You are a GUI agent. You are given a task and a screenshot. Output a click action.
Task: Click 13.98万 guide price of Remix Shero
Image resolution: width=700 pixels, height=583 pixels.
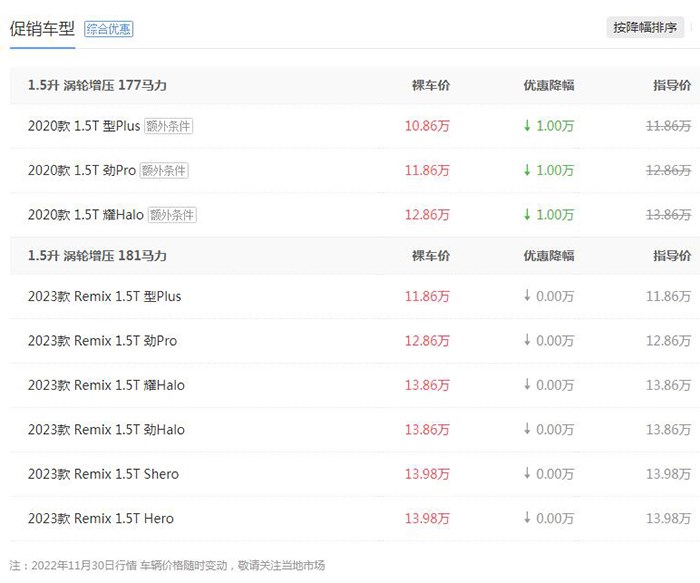tap(668, 474)
